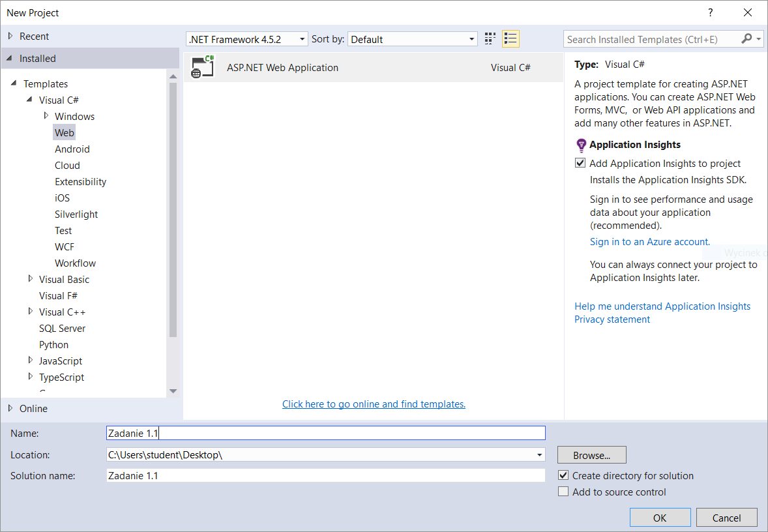Click the search magnifier icon

click(x=746, y=38)
